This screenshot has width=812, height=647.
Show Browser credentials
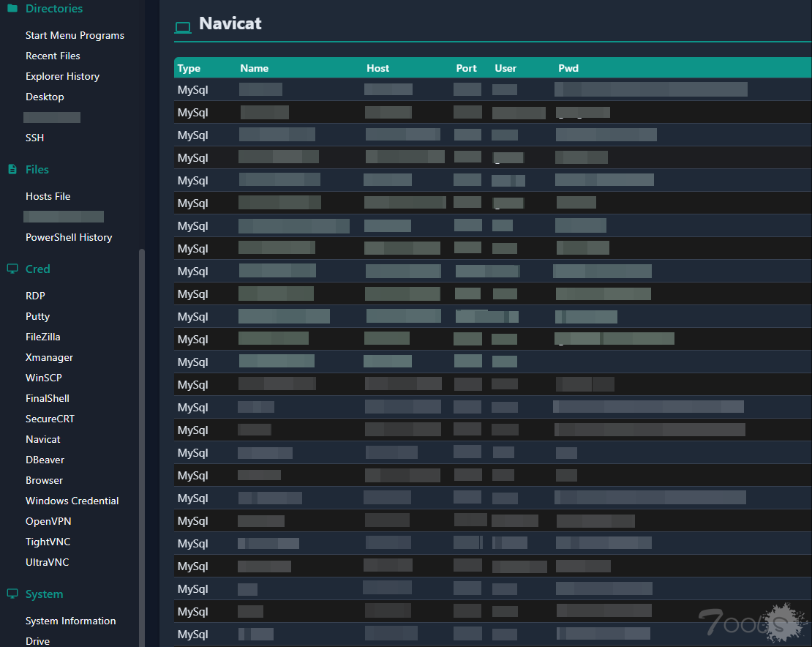point(44,480)
